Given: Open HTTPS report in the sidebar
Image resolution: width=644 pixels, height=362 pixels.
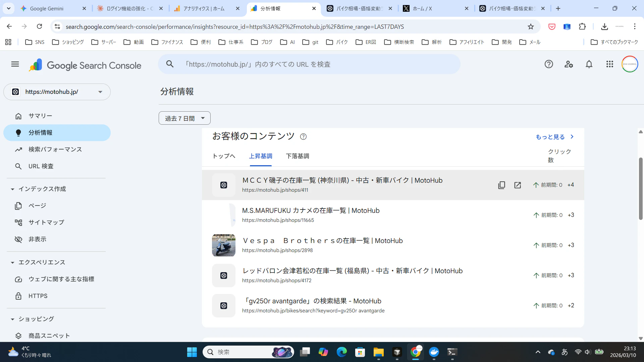Looking at the screenshot, I should click(x=57, y=296).
